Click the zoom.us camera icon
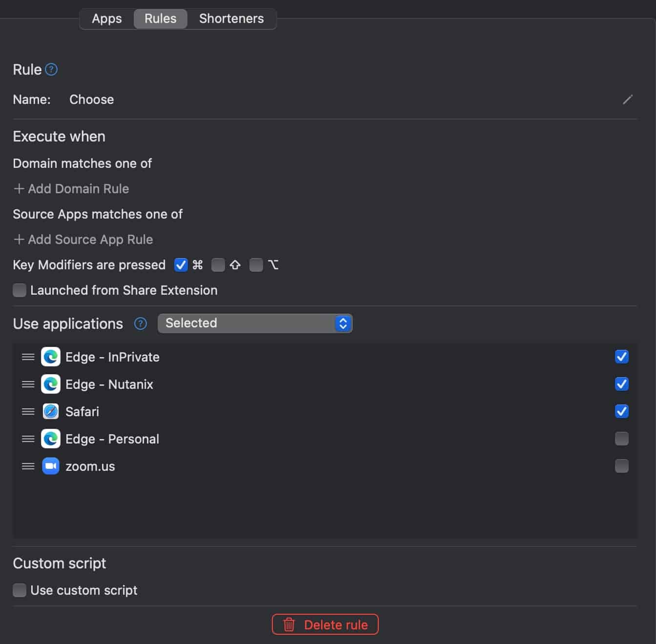This screenshot has width=656, height=644. click(51, 466)
